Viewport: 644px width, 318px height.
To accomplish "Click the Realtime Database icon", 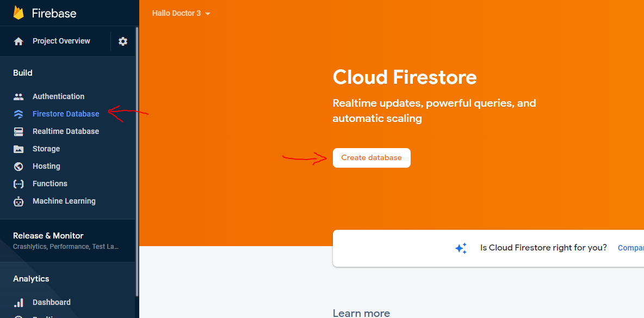I will point(19,131).
